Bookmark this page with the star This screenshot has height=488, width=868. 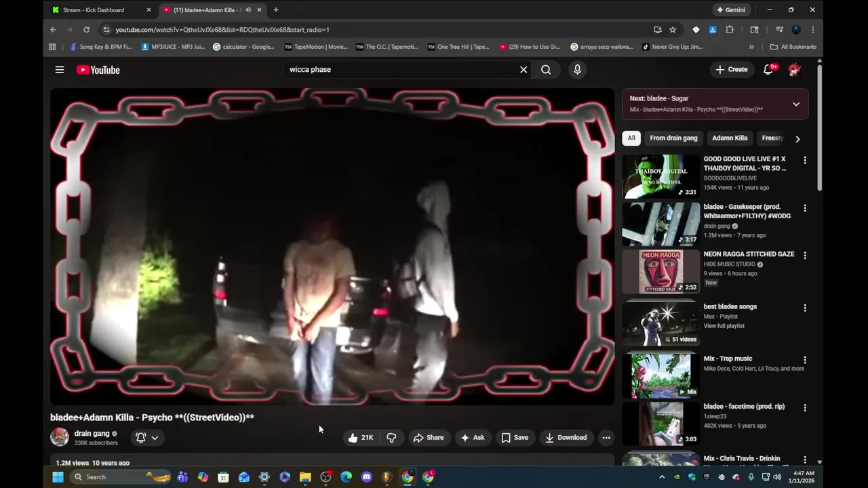tap(673, 30)
